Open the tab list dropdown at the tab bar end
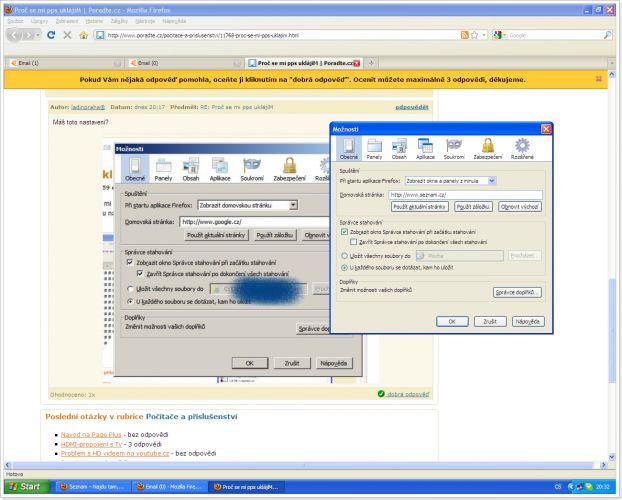 611,63
